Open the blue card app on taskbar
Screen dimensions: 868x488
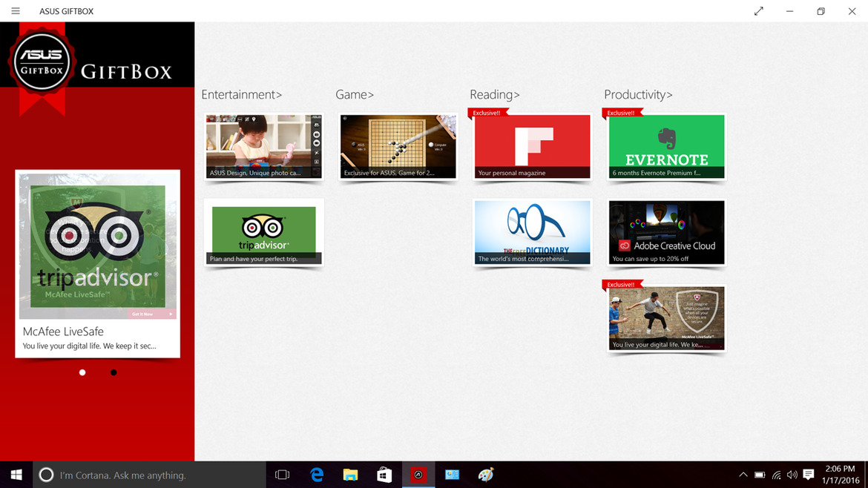point(453,475)
